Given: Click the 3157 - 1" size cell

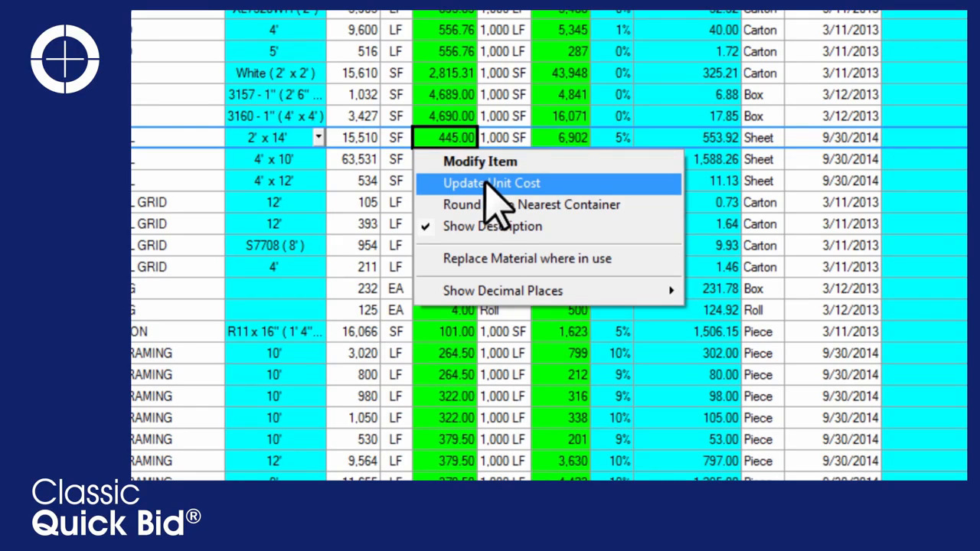Looking at the screenshot, I should (x=275, y=95).
